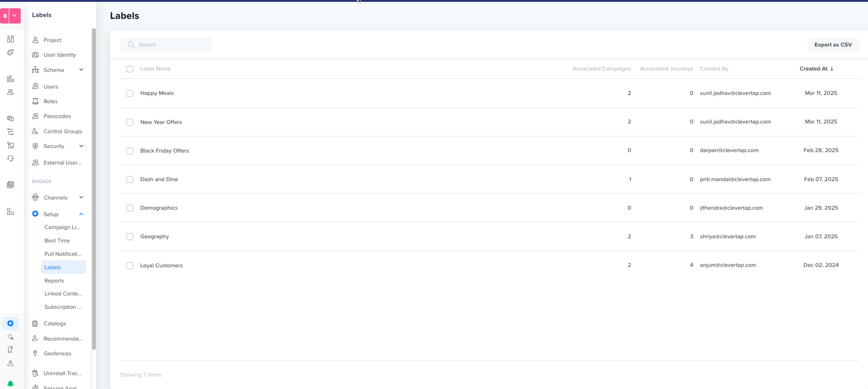Open Reports under Setup

pos(54,280)
